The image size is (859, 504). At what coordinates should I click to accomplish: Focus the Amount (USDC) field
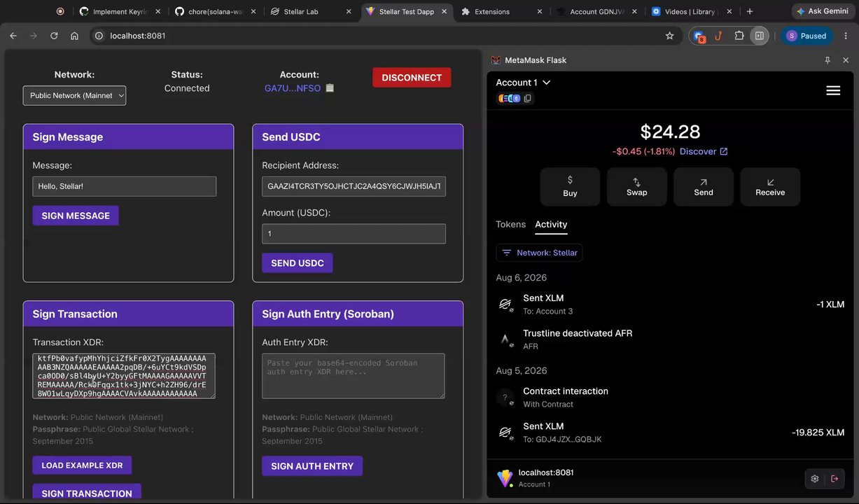pos(354,234)
